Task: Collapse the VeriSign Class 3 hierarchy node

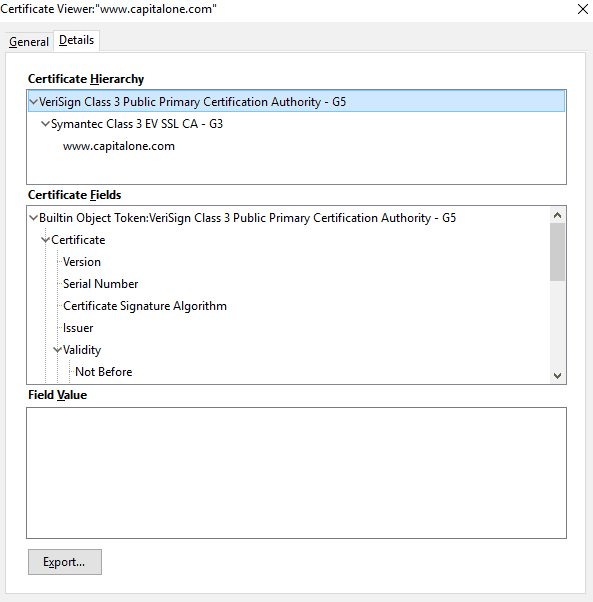Action: coord(33,102)
